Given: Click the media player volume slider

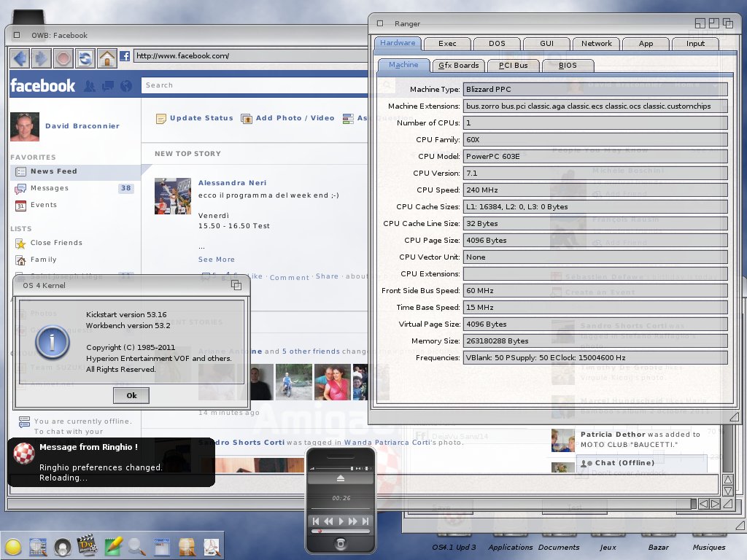Looking at the screenshot, I should pos(336,469).
